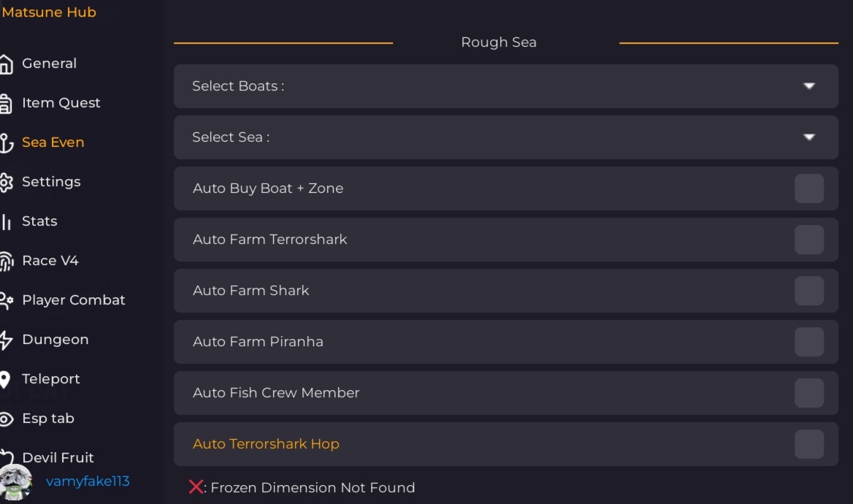Toggle Auto Farm Terrorshark checkbox
Screen dimensions: 853x504
(809, 240)
